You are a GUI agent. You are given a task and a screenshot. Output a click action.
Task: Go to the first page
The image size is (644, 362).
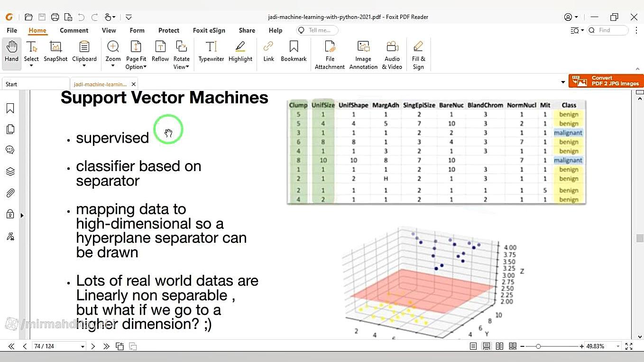[11, 346]
